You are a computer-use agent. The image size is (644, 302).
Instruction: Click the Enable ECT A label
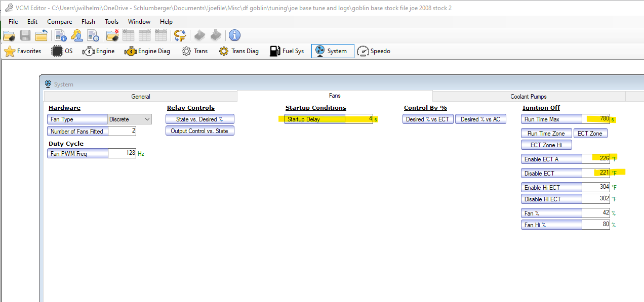[x=551, y=159]
